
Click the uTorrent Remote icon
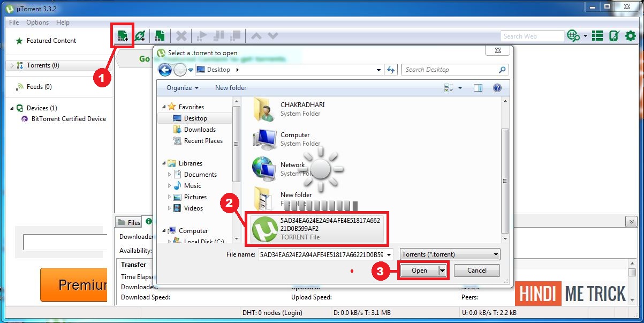pos(614,36)
